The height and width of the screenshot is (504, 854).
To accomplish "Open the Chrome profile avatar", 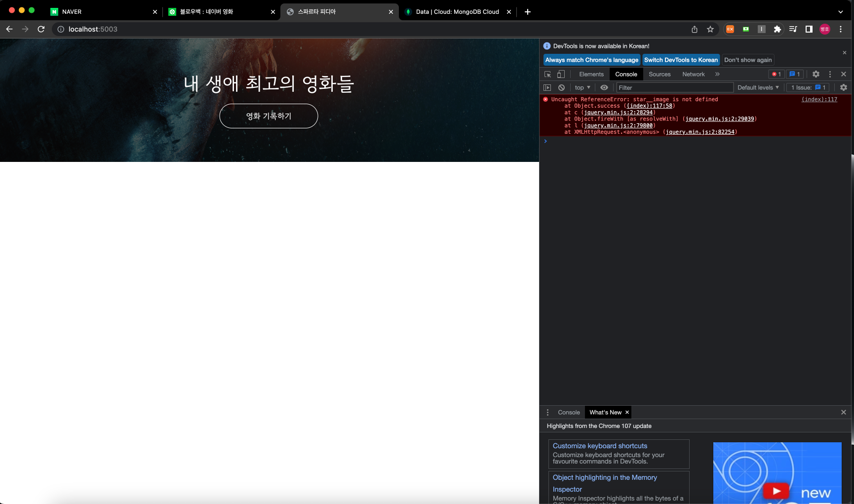I will [x=825, y=29].
